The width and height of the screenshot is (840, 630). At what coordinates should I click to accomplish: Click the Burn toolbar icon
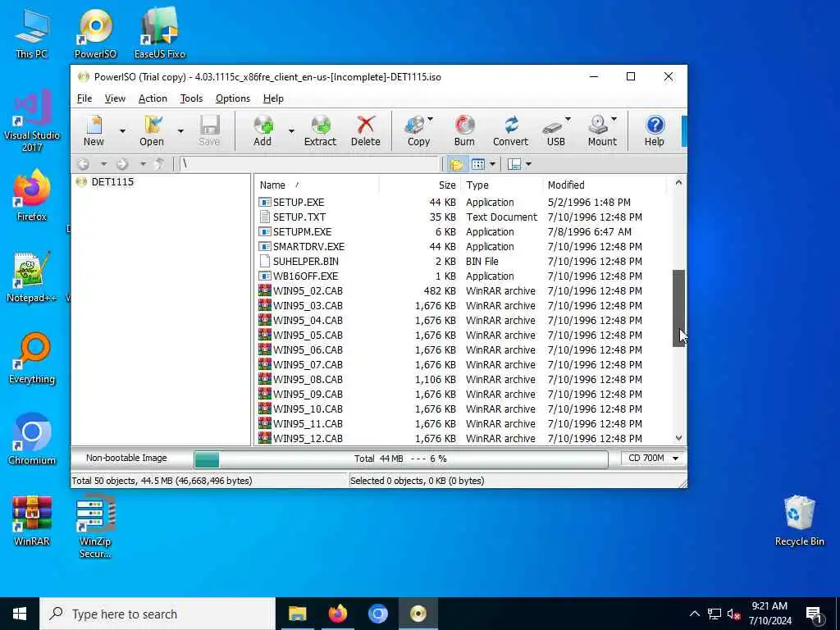[464, 130]
